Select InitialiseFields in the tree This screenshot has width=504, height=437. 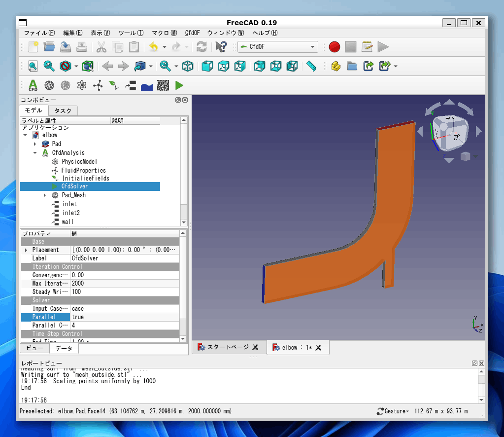click(85, 178)
